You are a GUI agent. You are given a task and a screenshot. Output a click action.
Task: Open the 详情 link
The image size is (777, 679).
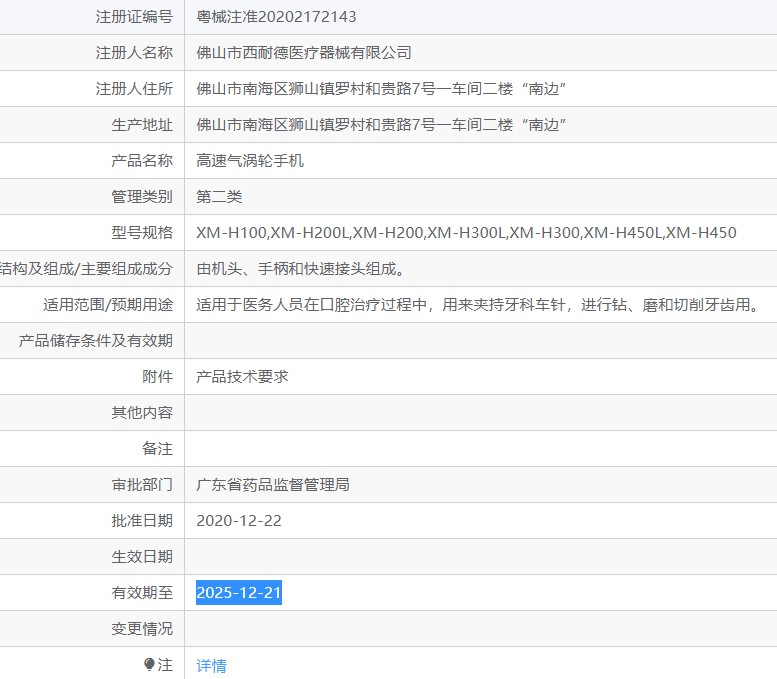point(212,665)
